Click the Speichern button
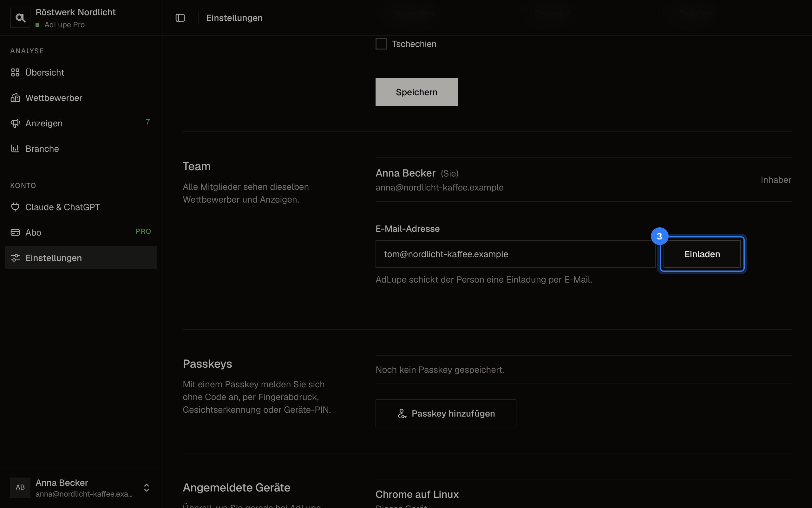The image size is (812, 508). pos(416,92)
